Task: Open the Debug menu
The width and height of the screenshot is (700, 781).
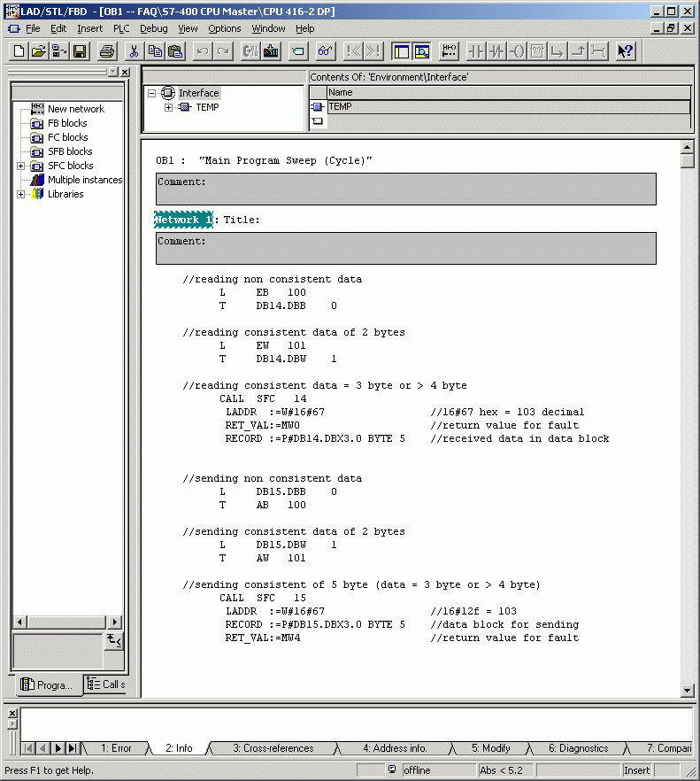Action: coord(154,28)
